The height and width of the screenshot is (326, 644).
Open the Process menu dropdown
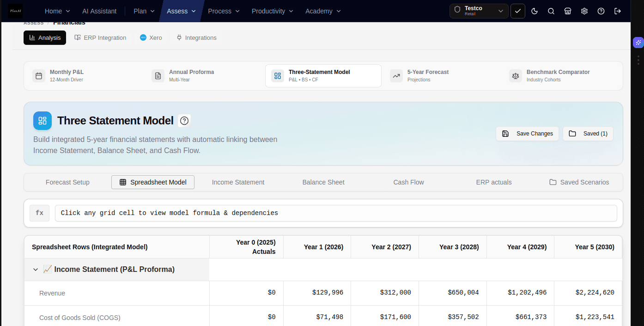(224, 11)
